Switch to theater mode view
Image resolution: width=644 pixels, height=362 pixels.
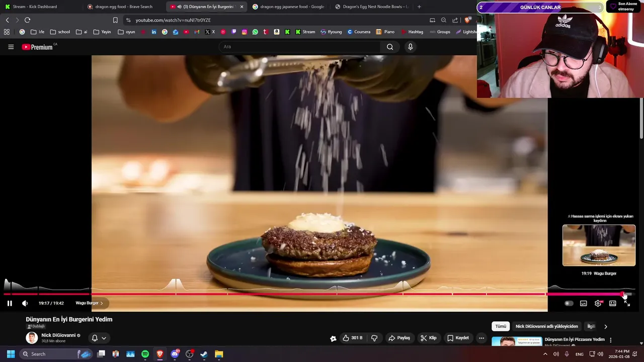612,303
